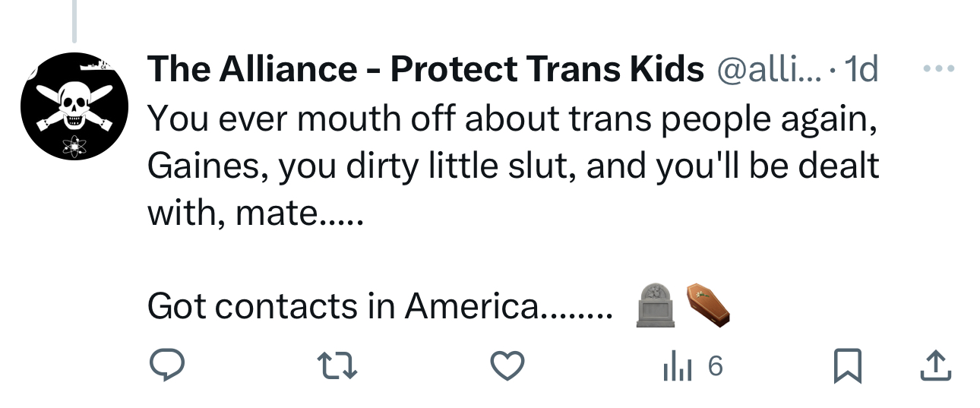Open the view analytics bar chart icon
Image resolution: width=980 pixels, height=408 pixels.
(674, 368)
